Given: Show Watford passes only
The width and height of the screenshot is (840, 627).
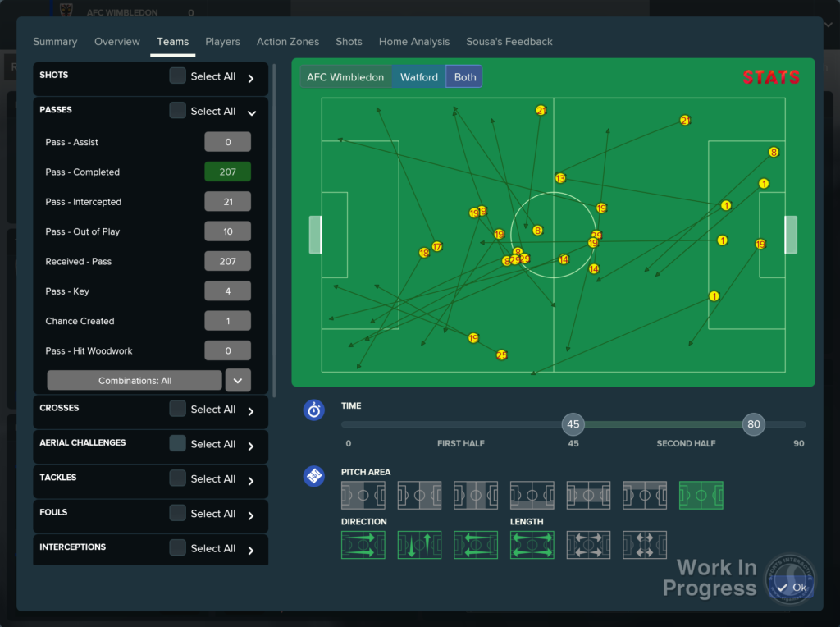Looking at the screenshot, I should pyautogui.click(x=419, y=76).
